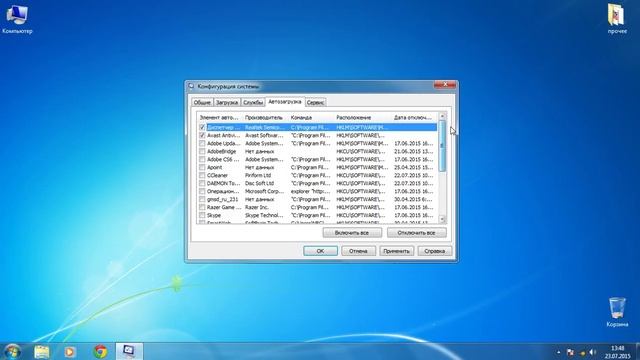640x360 pixels.
Task: Open the Windows Start menu orb
Action: click(x=12, y=351)
